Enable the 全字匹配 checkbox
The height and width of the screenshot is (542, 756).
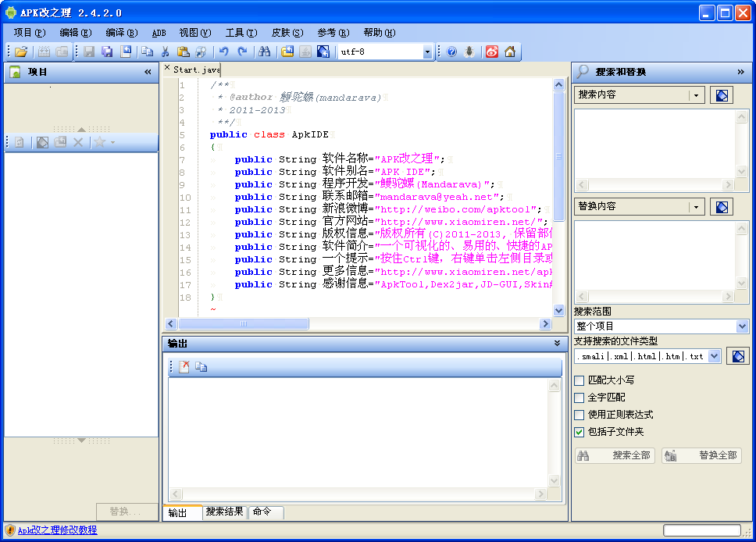pyautogui.click(x=579, y=398)
